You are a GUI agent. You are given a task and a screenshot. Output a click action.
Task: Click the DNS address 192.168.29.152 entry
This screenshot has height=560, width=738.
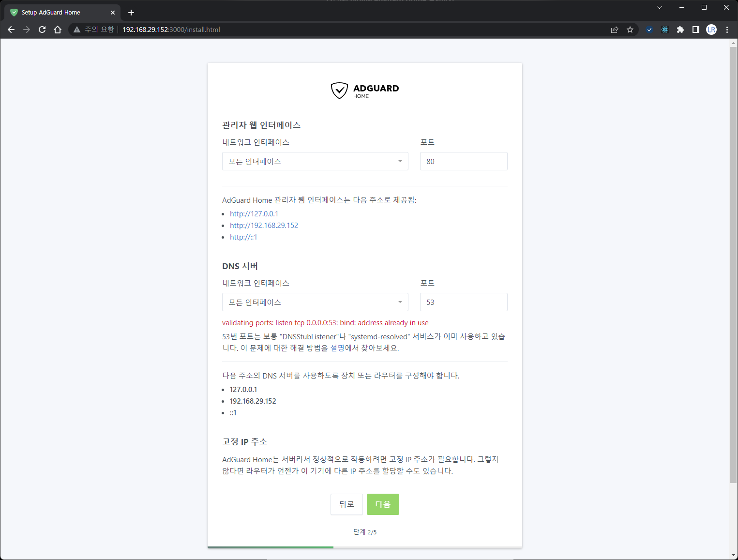[253, 401]
